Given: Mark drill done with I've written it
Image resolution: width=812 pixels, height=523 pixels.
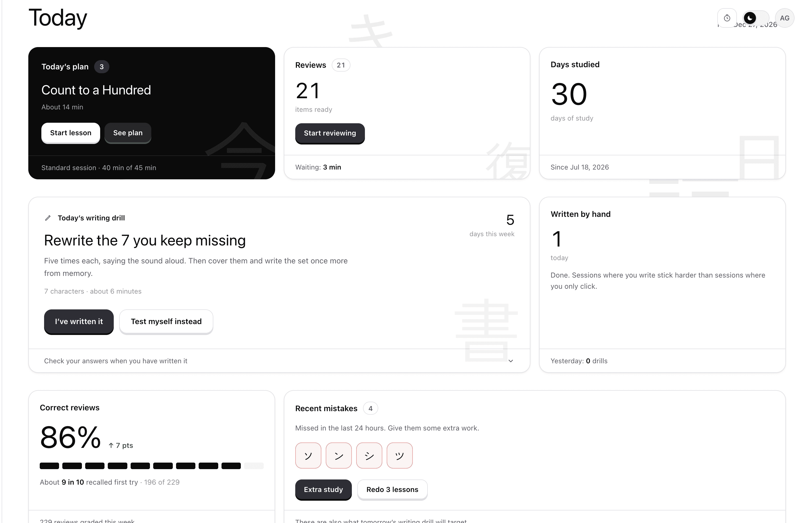Looking at the screenshot, I should point(79,321).
